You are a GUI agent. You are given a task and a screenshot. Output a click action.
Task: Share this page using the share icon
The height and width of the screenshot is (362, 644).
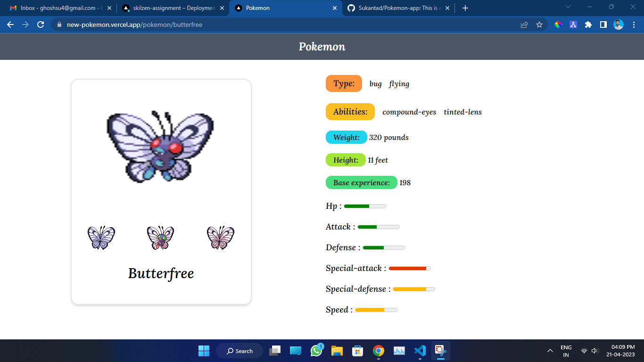524,25
